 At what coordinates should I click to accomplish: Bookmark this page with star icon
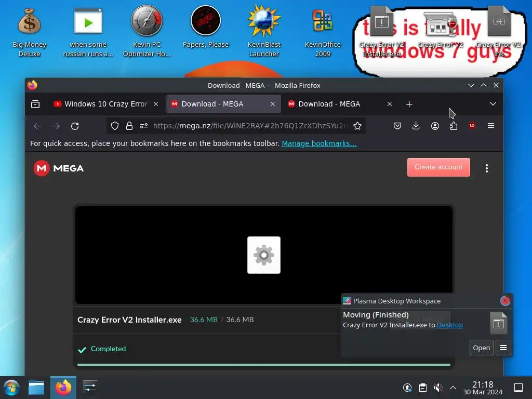(357, 126)
